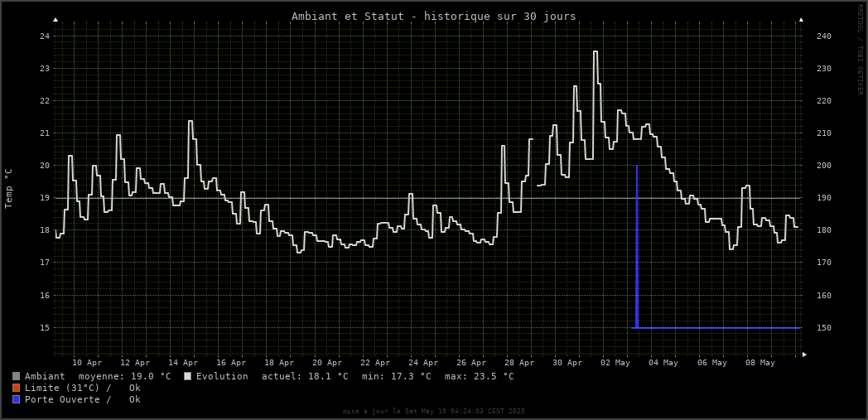Image resolution: width=868 pixels, height=420 pixels.
Task: Click the right axis value 200
Action: coord(824,166)
